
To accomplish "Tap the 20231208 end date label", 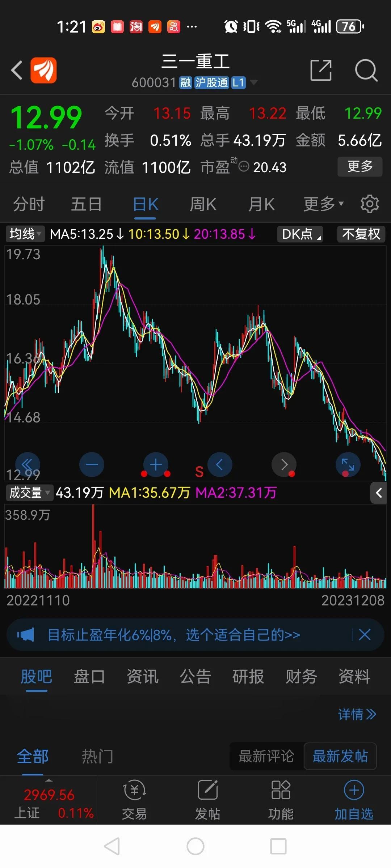I will 353,600.
